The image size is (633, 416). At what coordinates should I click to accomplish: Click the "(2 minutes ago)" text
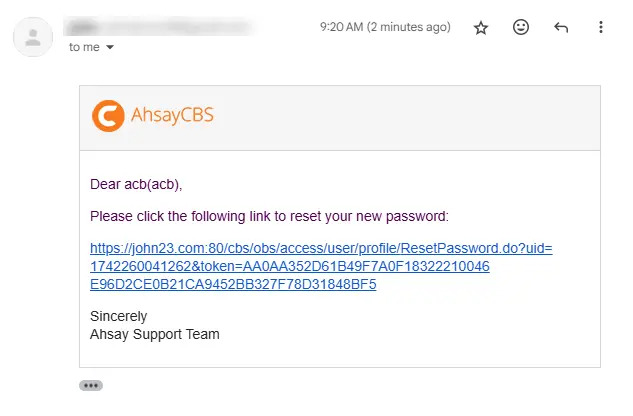[x=409, y=27]
